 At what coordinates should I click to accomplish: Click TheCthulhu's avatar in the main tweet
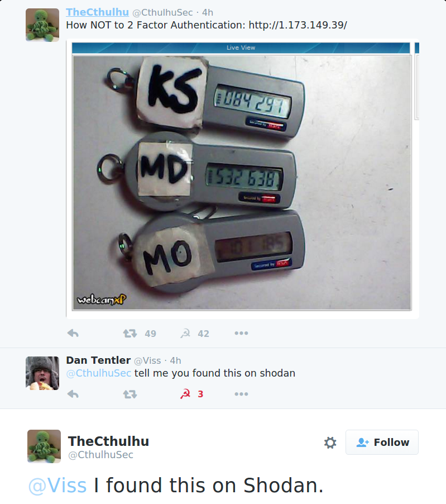click(44, 446)
